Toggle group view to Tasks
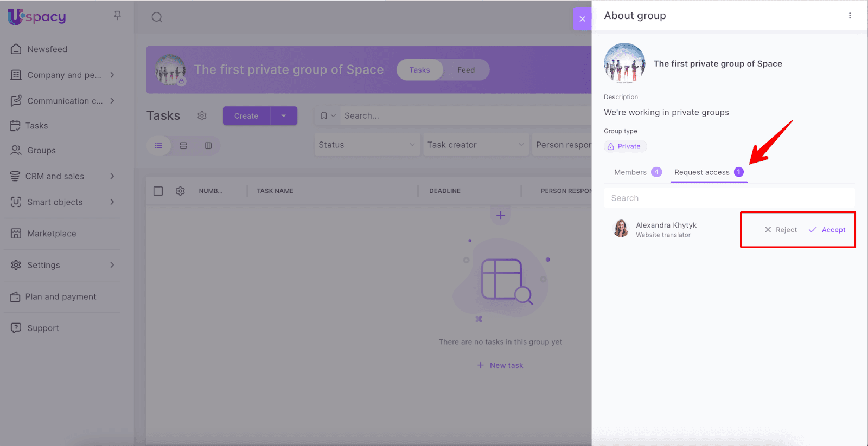The height and width of the screenshot is (446, 868). tap(419, 70)
